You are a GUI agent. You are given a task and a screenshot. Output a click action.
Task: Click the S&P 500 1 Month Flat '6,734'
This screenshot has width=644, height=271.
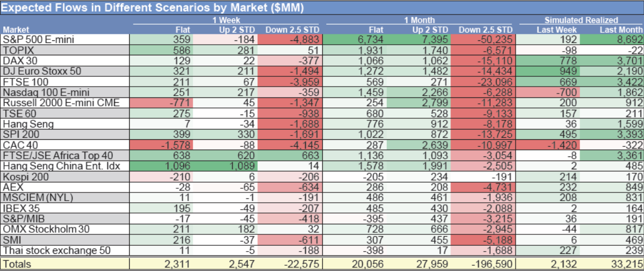coord(370,39)
